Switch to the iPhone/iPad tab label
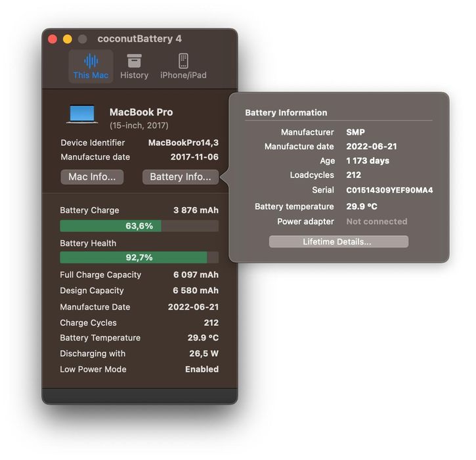476x460 pixels. coord(183,75)
